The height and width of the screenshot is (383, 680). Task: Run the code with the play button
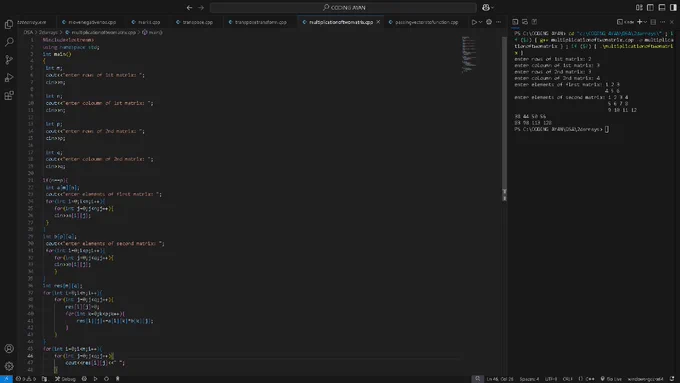click(x=474, y=22)
